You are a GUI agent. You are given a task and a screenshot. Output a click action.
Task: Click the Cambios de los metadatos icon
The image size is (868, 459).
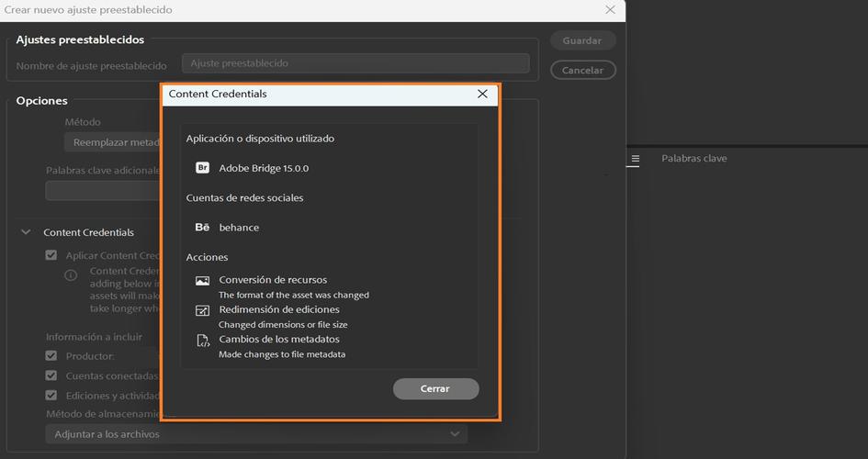coord(202,341)
